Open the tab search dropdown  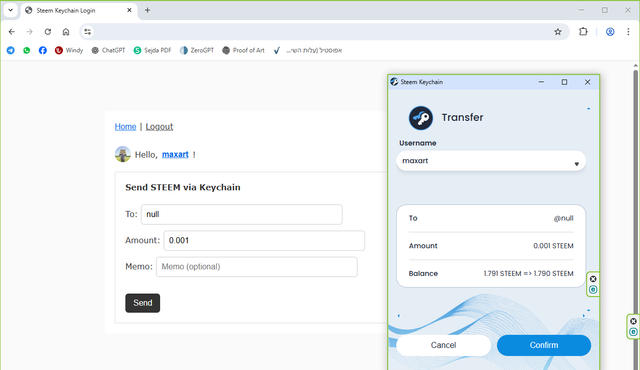[x=11, y=10]
